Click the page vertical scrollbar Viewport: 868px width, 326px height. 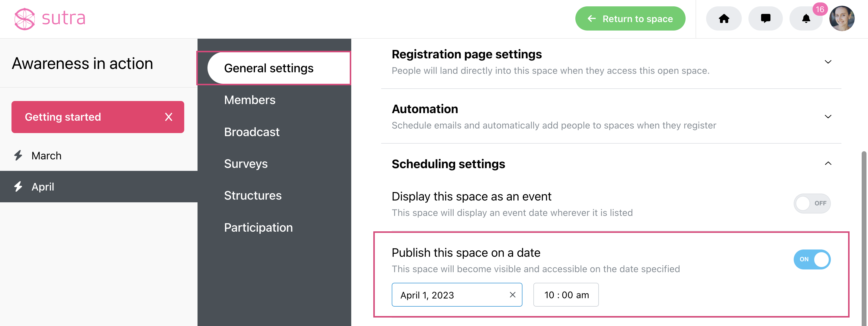pyautogui.click(x=864, y=238)
